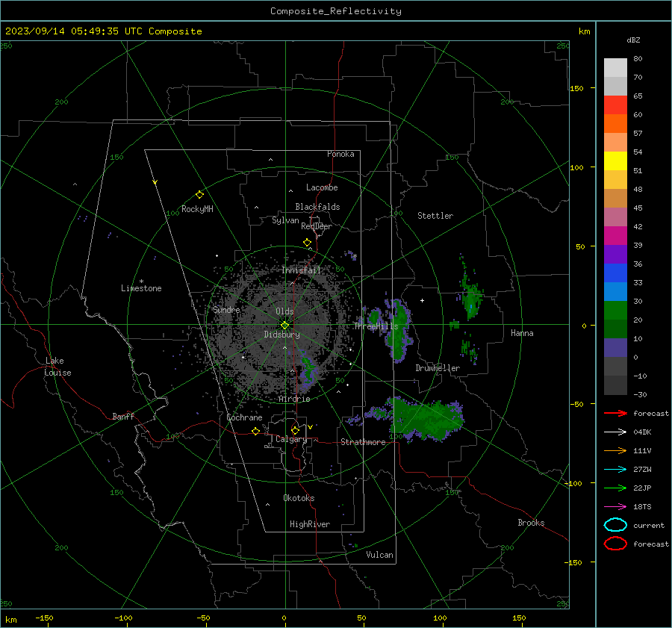Click the red forecast ellipse icon
Screen dimensions: 672x628
tap(615, 544)
